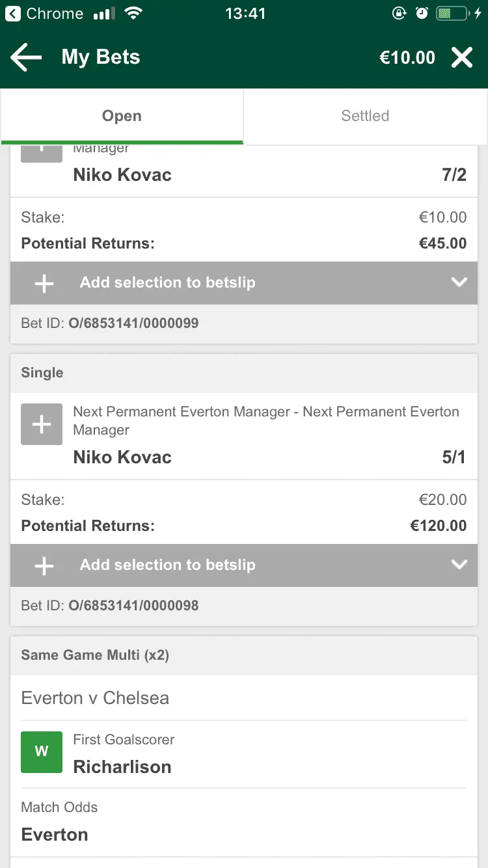This screenshot has height=868, width=488.
Task: Close My Bets with the X icon
Action: point(462,57)
